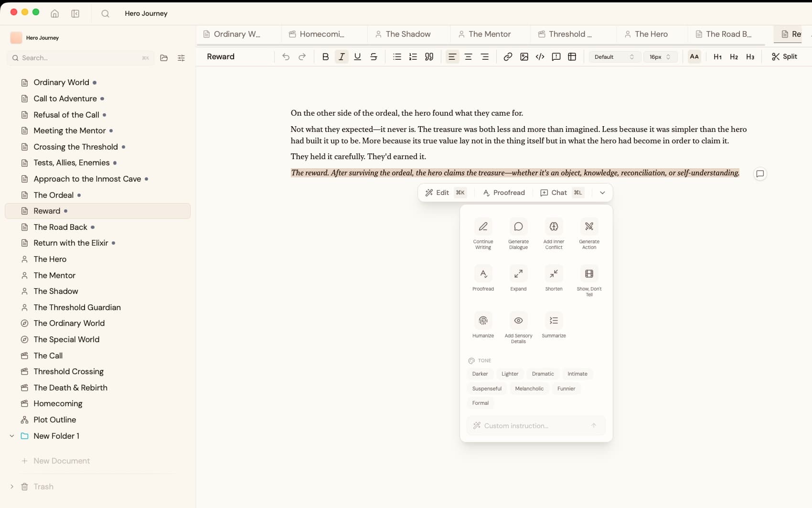Toggle the sidebar panel icon
The width and height of the screenshot is (812, 508).
point(75,13)
